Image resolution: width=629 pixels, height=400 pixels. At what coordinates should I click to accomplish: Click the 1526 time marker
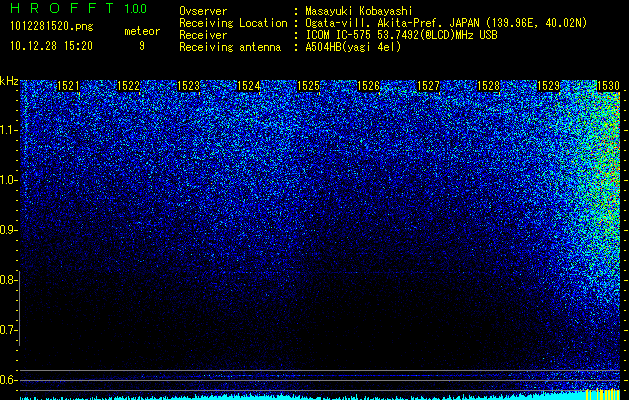tap(369, 86)
